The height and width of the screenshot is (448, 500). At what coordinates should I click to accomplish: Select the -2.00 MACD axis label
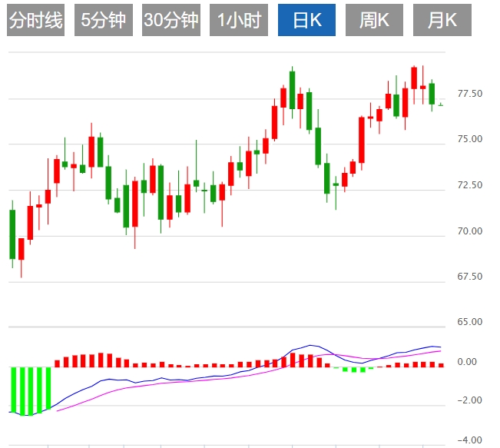[466, 400]
